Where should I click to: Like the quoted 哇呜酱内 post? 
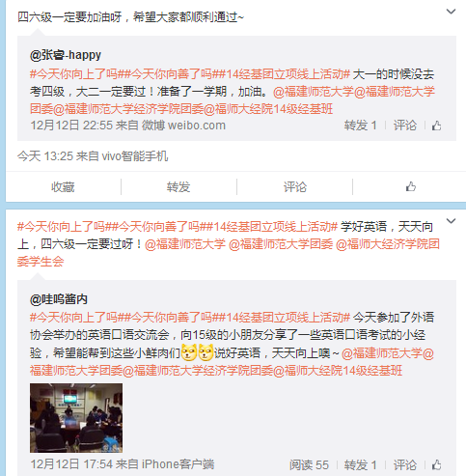pos(436,464)
